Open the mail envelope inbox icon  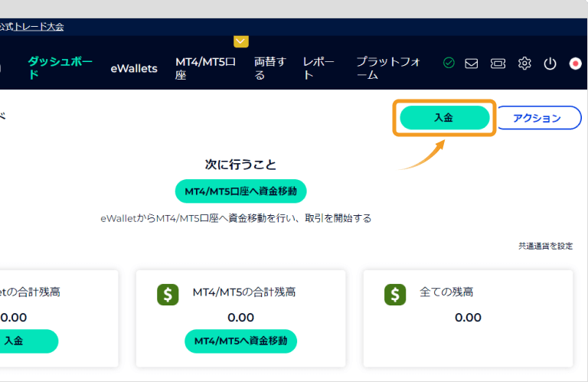[472, 64]
